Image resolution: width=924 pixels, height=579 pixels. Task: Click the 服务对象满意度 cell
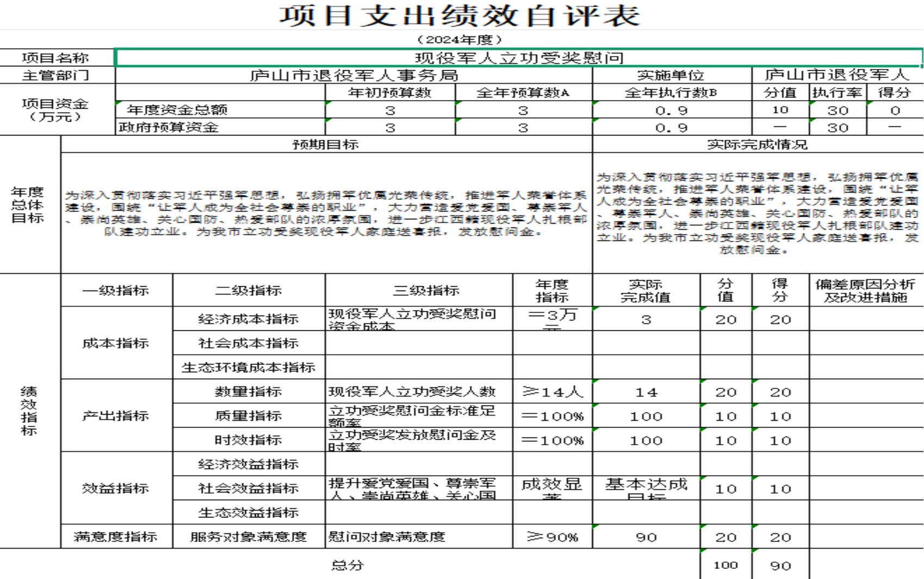coord(248,537)
